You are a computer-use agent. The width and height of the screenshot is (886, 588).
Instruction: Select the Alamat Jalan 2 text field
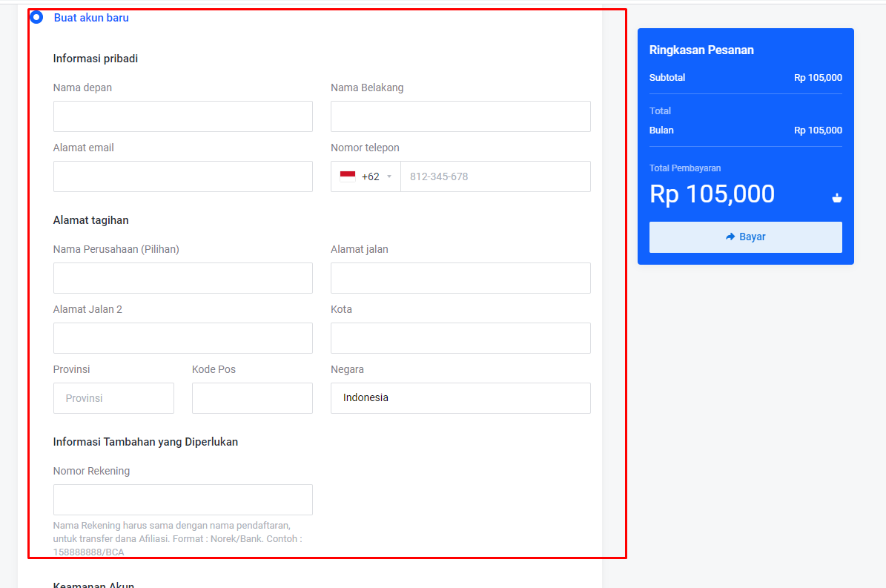pyautogui.click(x=183, y=338)
